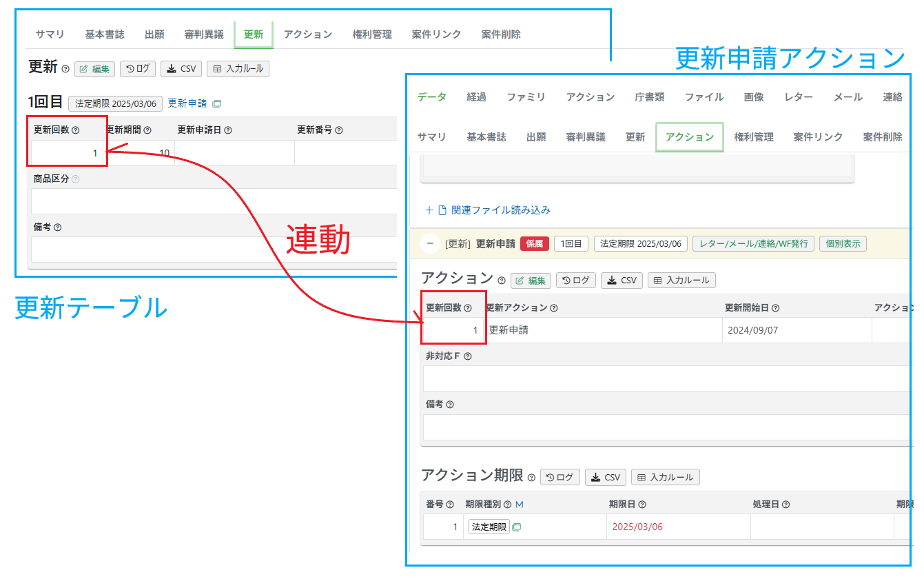Click the copy icon next to 更新申請 link

216,104
